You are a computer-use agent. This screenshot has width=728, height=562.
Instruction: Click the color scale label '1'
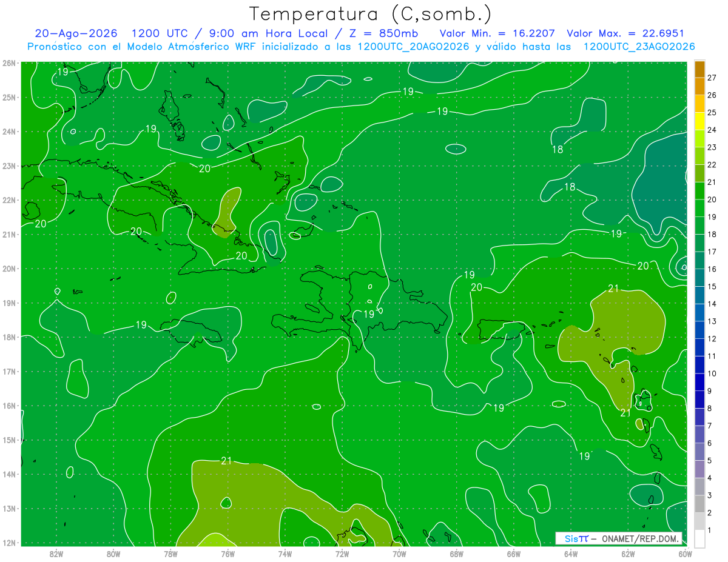point(710,530)
